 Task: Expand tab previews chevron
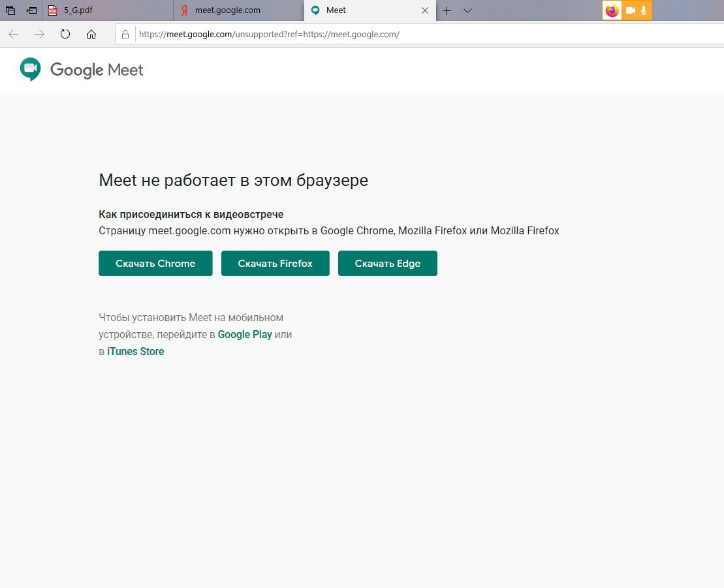467,10
